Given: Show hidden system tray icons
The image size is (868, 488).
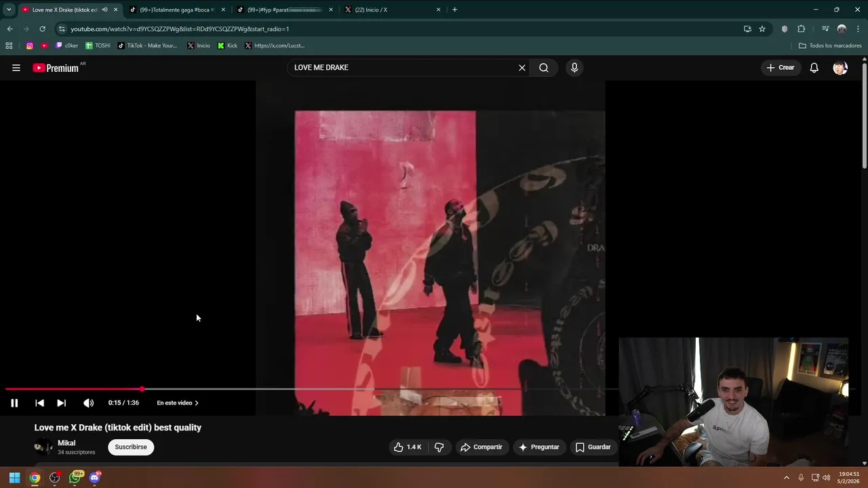Looking at the screenshot, I should click(x=787, y=478).
